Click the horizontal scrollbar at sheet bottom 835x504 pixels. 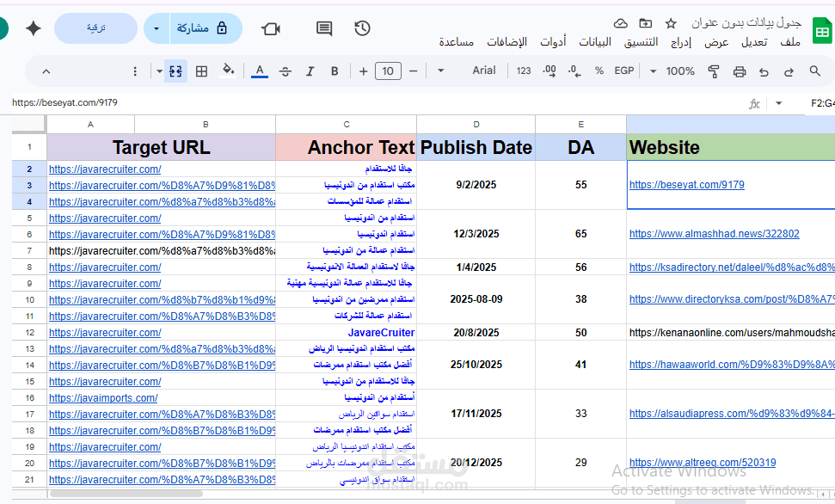126,494
